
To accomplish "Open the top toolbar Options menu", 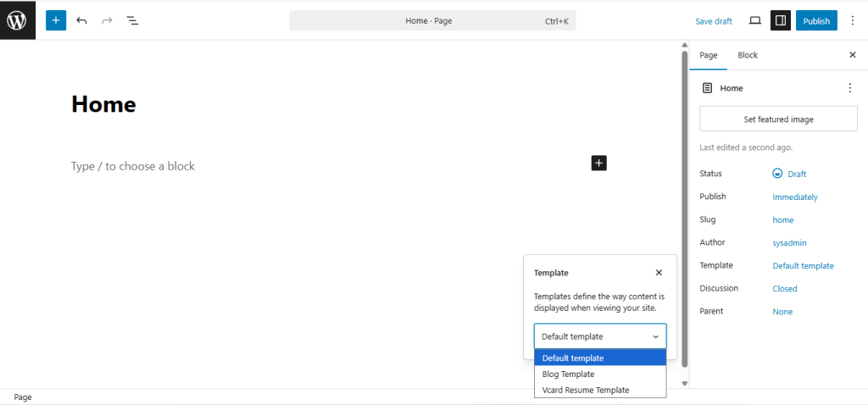I will [x=852, y=20].
